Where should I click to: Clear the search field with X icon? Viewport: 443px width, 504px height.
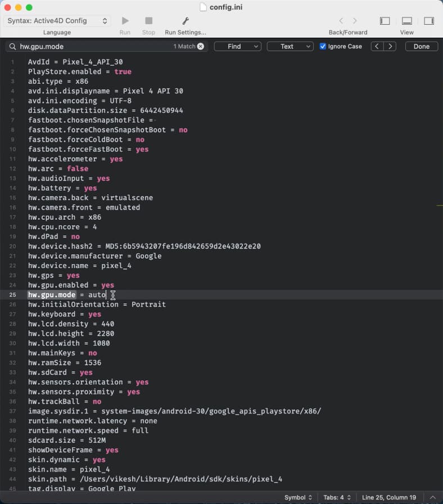[201, 46]
